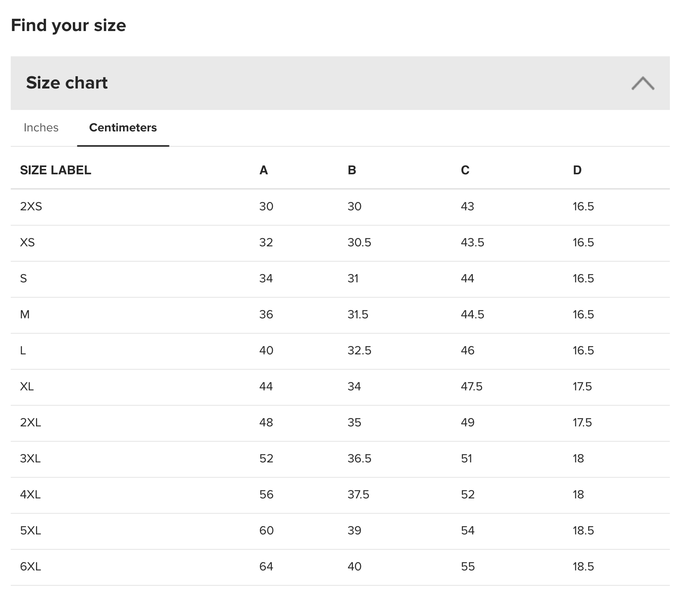Select the XL size row label

click(x=27, y=387)
